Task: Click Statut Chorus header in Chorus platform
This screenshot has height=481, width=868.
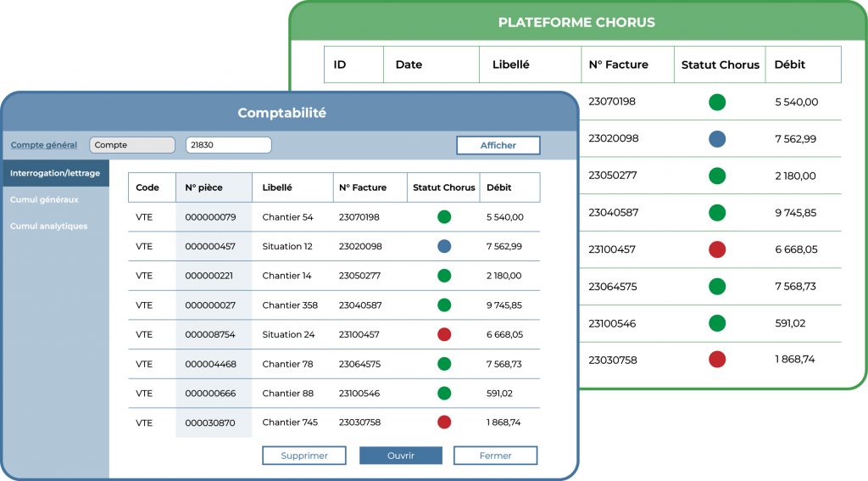Action: tap(721, 64)
